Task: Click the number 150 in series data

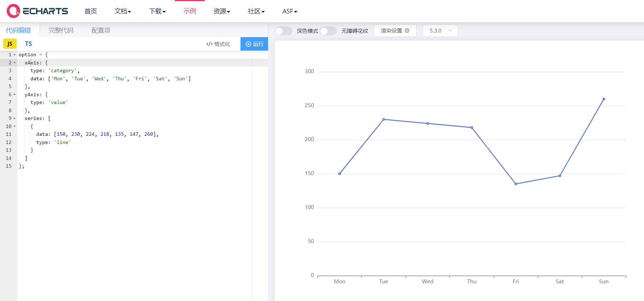Action: click(61, 134)
